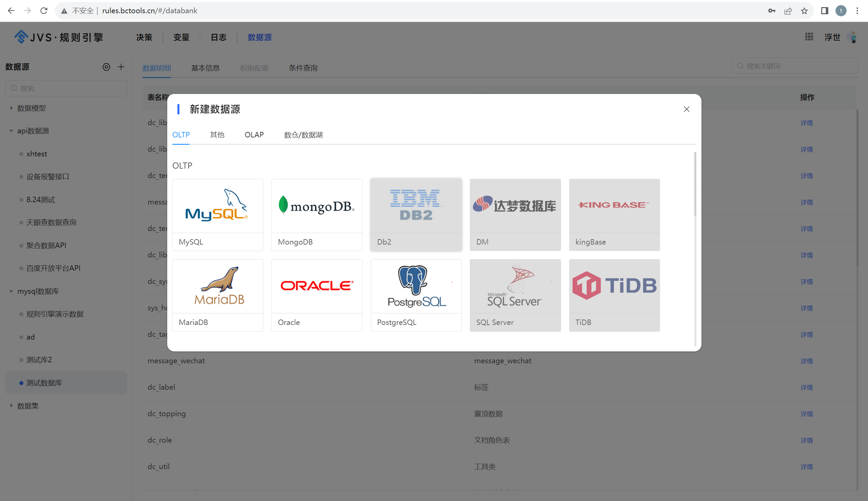868x501 pixels.
Task: Select the PostgreSQL database option
Action: click(x=416, y=295)
